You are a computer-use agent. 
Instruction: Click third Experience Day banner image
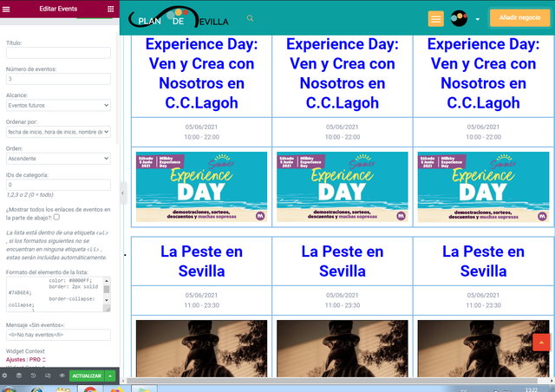(483, 186)
